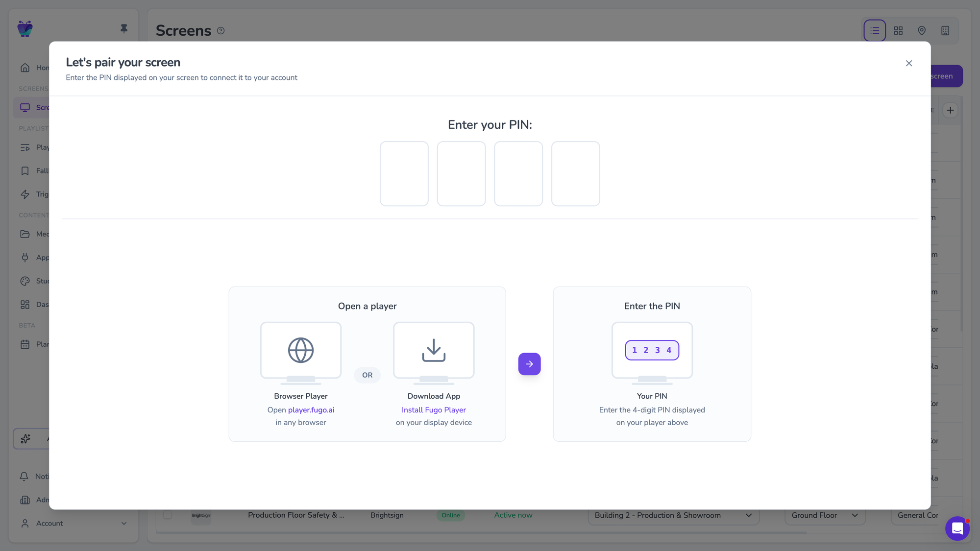
Task: Open the Studio palette icon
Action: pos(25,281)
